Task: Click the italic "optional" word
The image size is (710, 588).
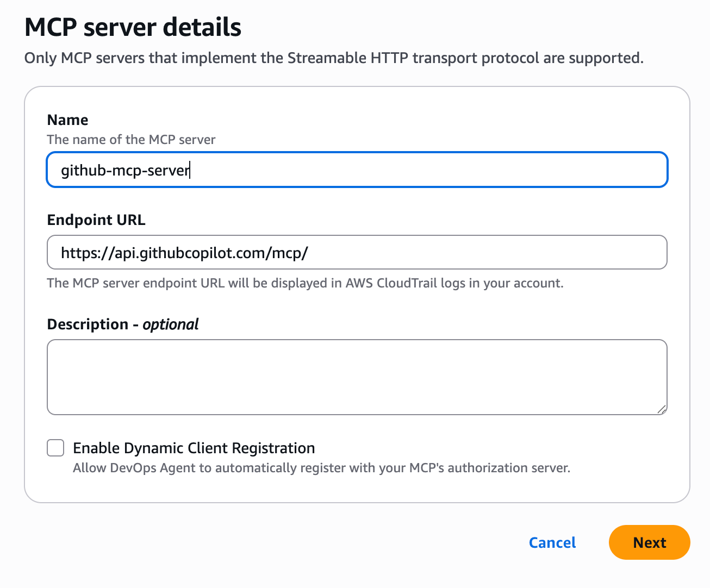Action: click(171, 324)
